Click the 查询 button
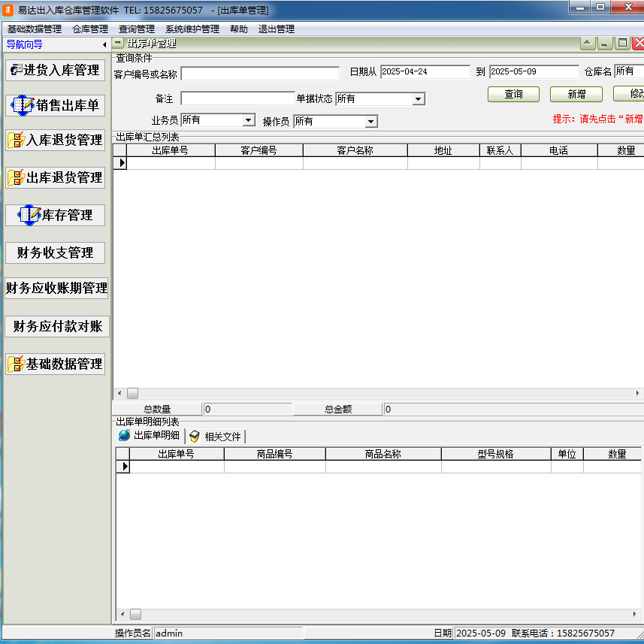 (x=513, y=94)
